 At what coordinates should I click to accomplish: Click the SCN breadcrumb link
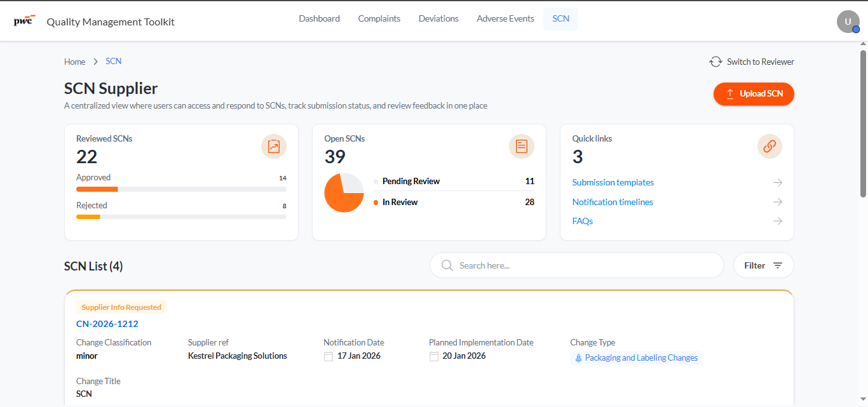click(114, 62)
